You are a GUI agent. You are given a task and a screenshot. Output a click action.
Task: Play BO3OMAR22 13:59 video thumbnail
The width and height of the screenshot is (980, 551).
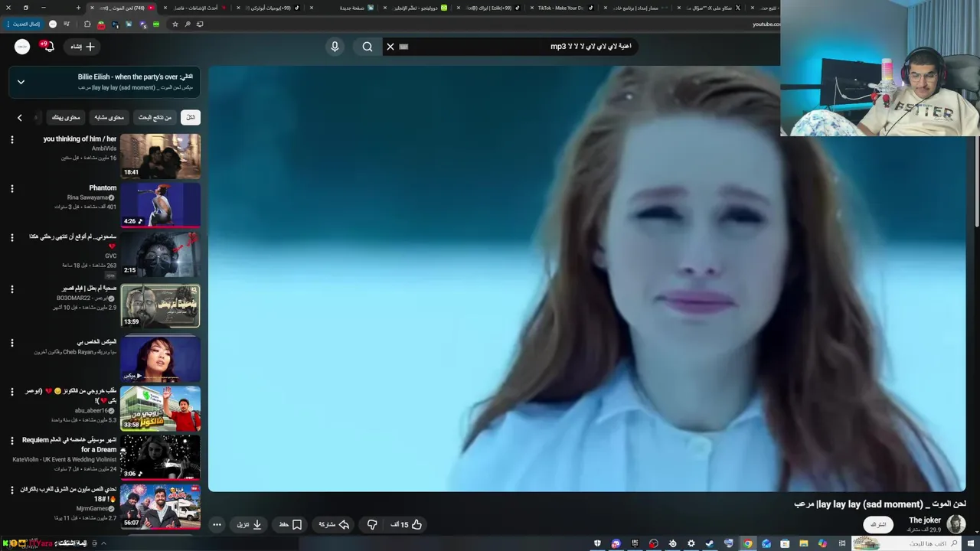160,306
